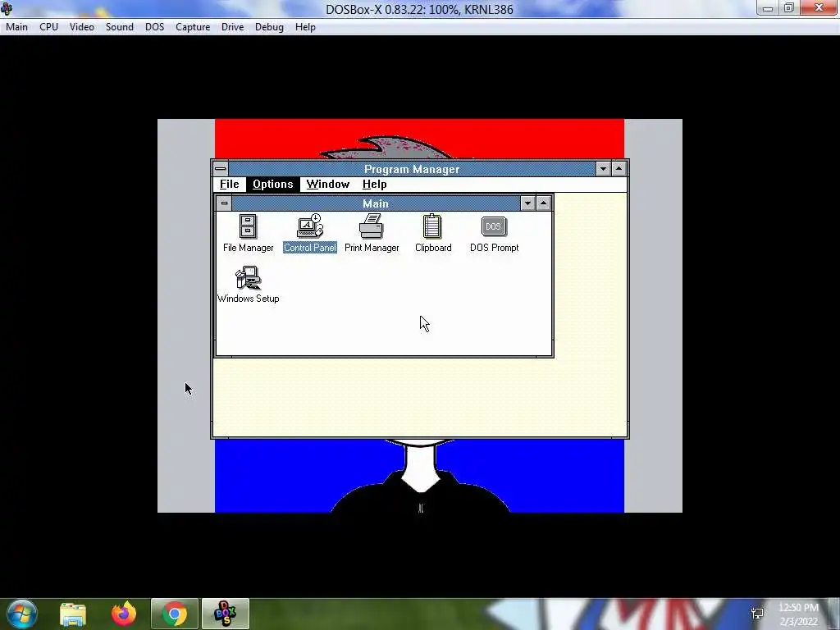Click the Main group title bar
Image resolution: width=840 pixels, height=630 pixels.
(376, 203)
